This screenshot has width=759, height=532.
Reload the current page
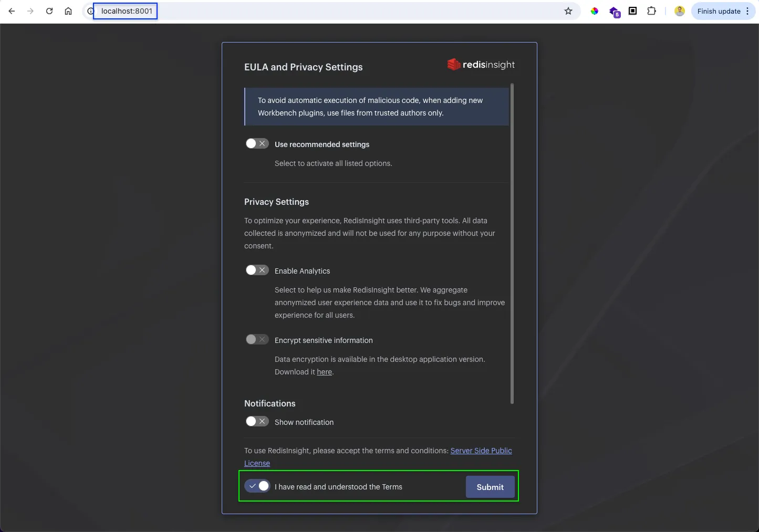click(x=49, y=11)
